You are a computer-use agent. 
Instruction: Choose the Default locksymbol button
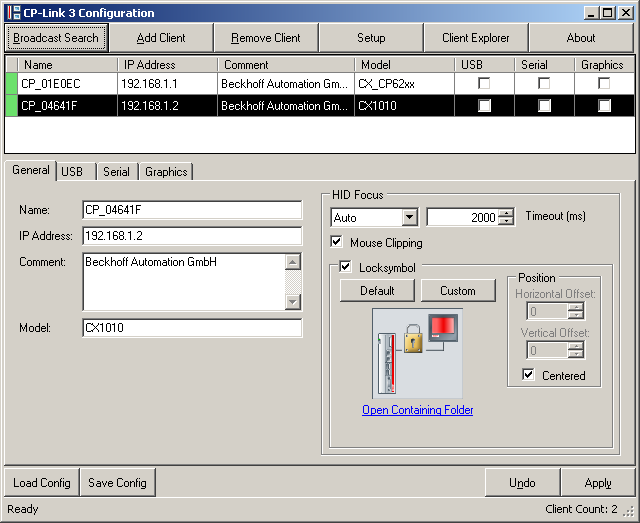(x=377, y=291)
